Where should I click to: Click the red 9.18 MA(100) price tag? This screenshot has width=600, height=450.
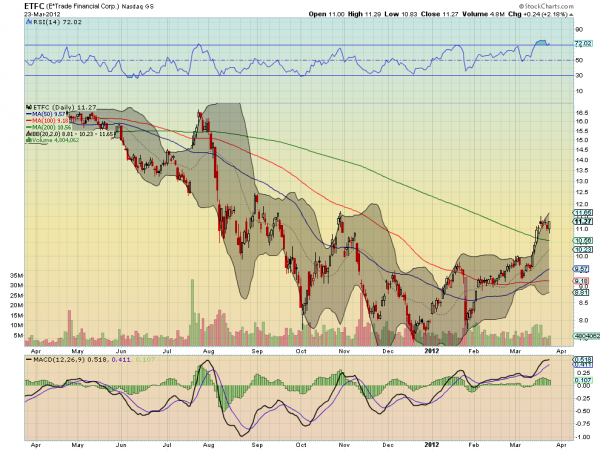[582, 281]
